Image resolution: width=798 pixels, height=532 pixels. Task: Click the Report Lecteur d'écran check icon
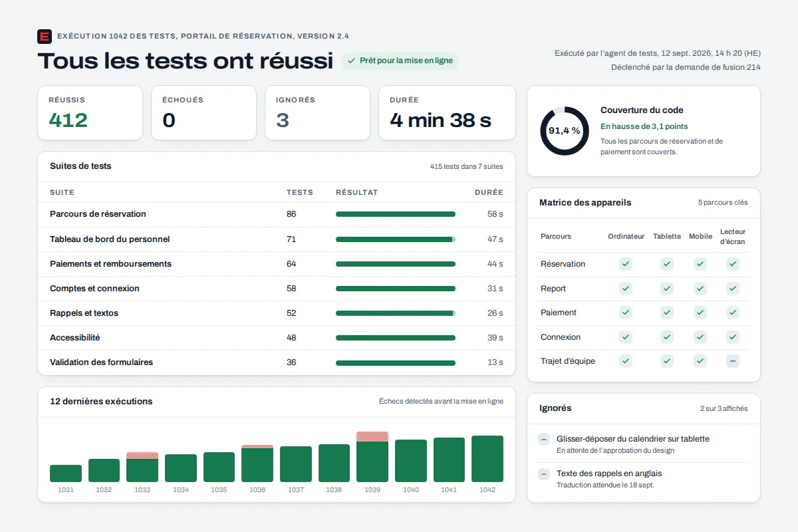pyautogui.click(x=733, y=289)
